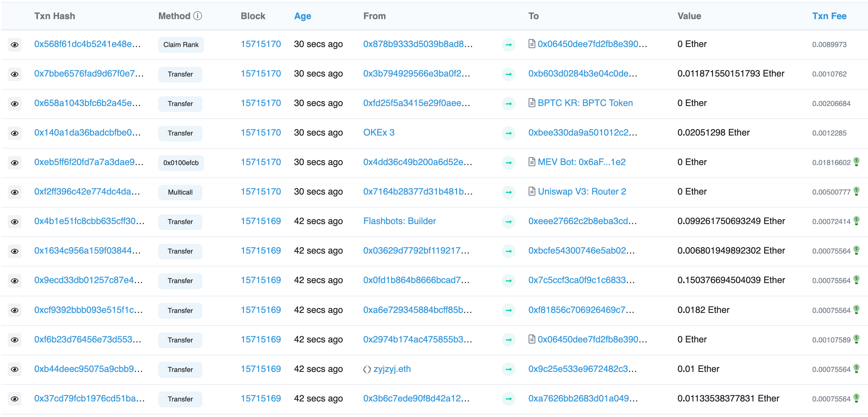
Task: Click eye preview icon for 0xeb5ff6f20fd7a7a3dae9 row
Action: tap(15, 163)
